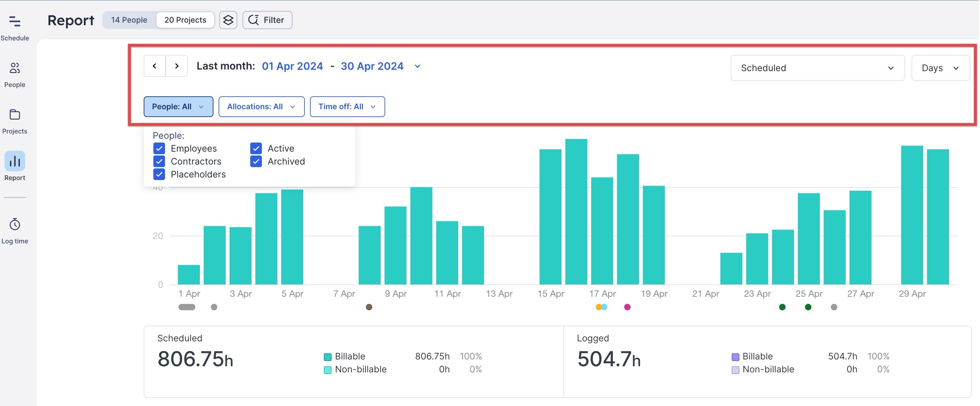
Task: Click the Filter button
Action: point(267,20)
